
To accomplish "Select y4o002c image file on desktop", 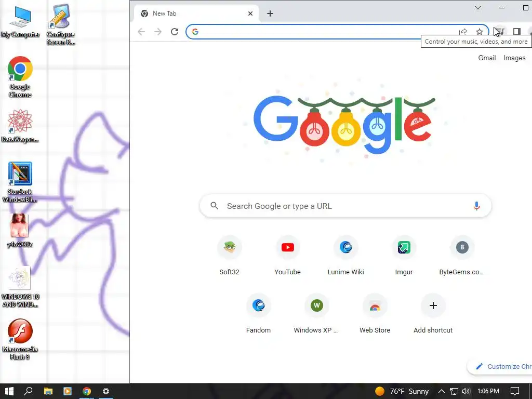I will tap(20, 231).
